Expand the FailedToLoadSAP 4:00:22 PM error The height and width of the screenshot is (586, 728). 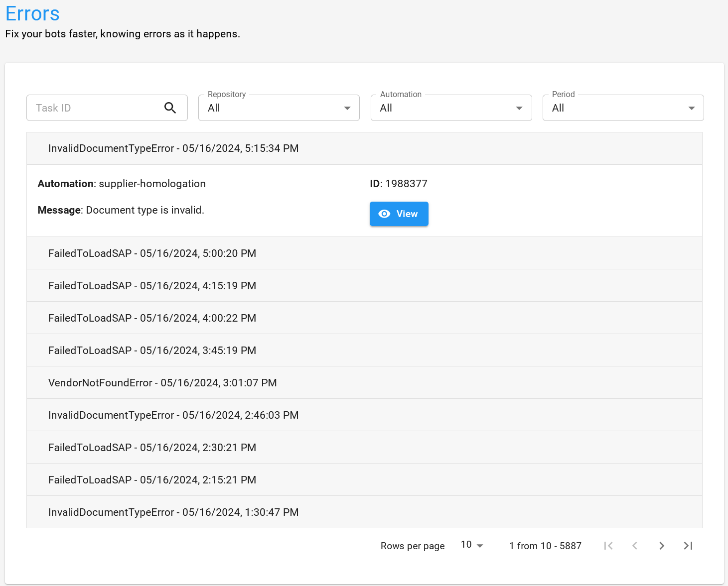click(x=364, y=318)
